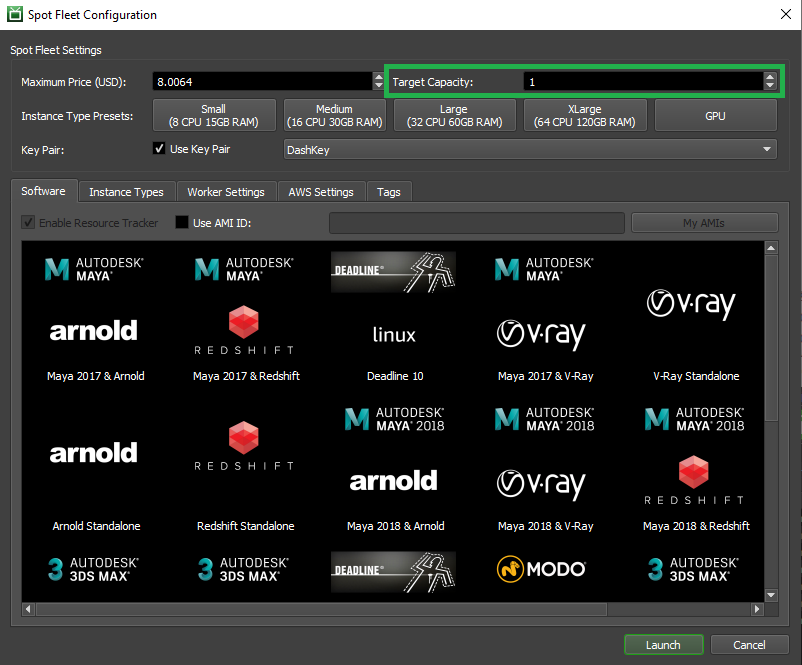
Task: Close the Spot Fleet Configuration window
Action: (786, 14)
